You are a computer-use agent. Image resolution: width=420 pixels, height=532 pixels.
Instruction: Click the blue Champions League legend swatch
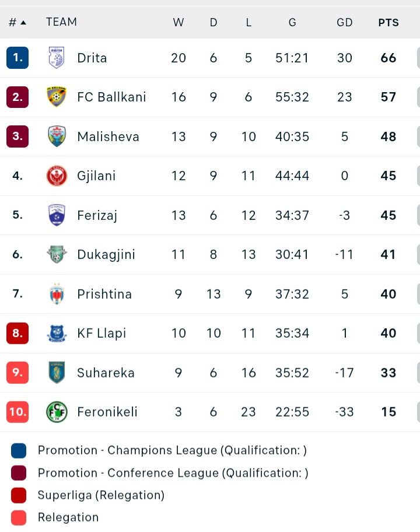19,450
